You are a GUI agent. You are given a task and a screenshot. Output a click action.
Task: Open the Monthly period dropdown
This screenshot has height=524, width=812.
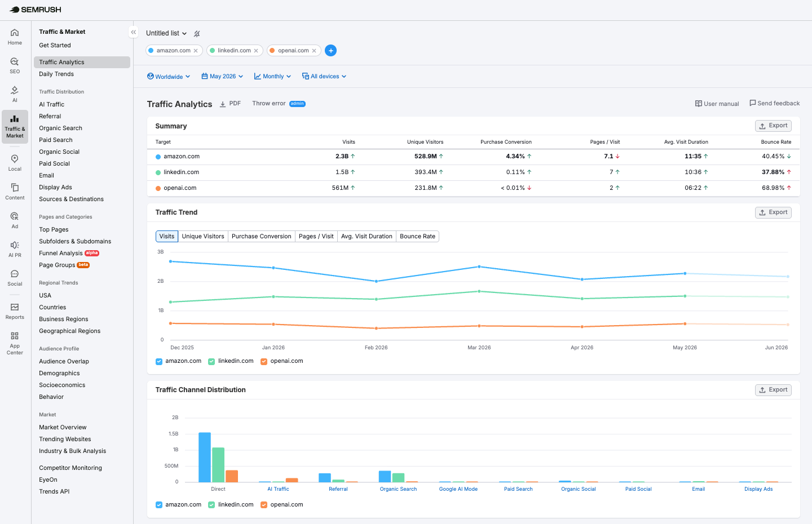tap(272, 77)
